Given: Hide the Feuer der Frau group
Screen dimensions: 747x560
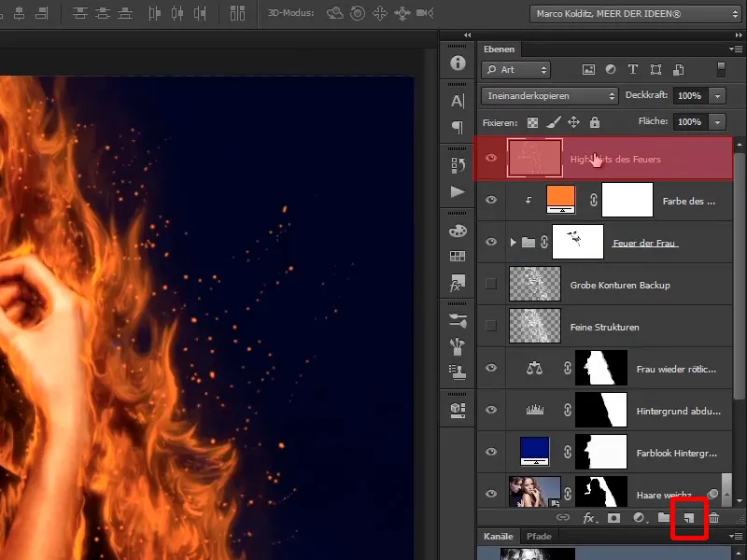Looking at the screenshot, I should 491,242.
